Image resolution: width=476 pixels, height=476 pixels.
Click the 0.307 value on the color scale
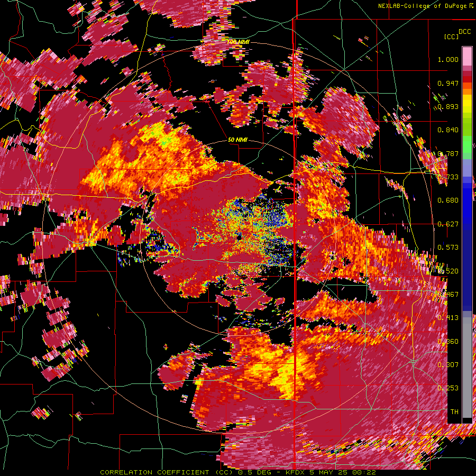[x=448, y=365]
